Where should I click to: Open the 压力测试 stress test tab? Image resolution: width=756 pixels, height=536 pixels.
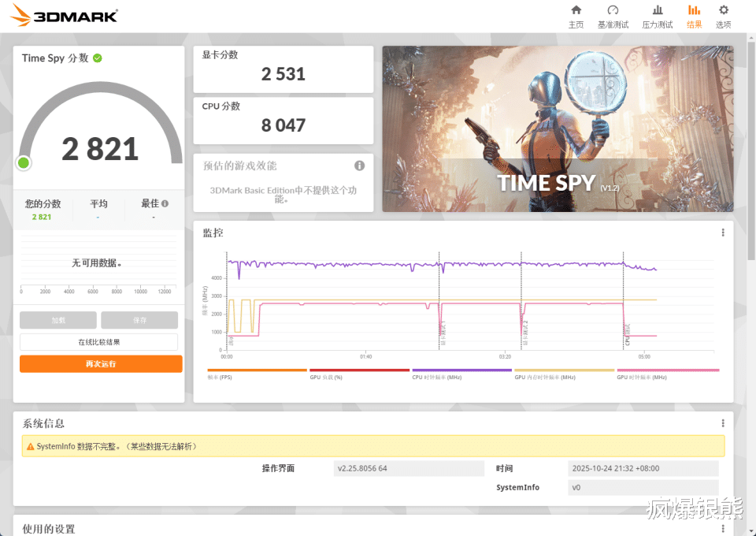[x=657, y=17]
